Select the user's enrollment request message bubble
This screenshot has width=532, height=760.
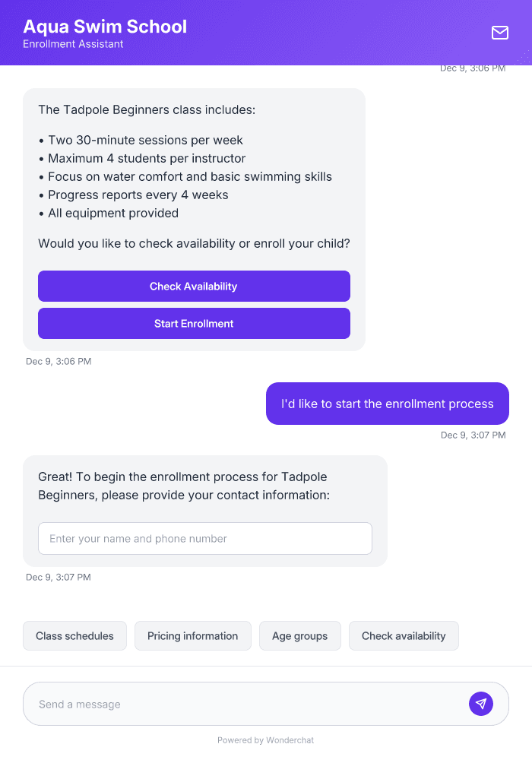387,404
